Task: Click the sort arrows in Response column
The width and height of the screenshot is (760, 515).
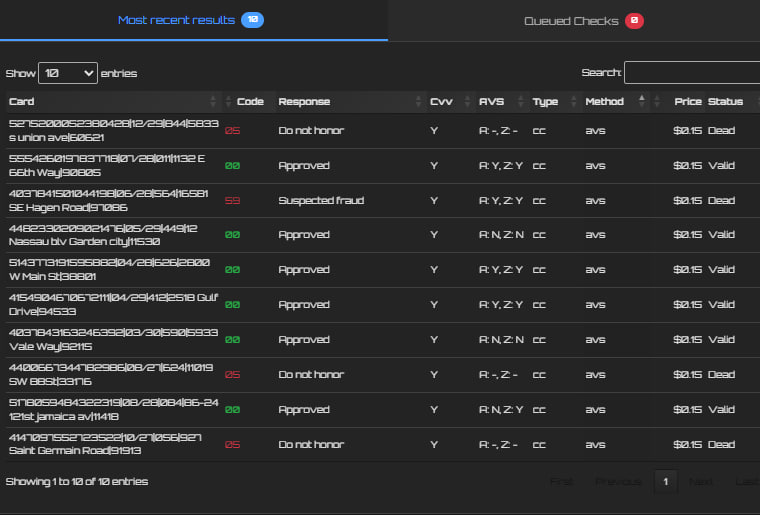Action: (x=418, y=101)
